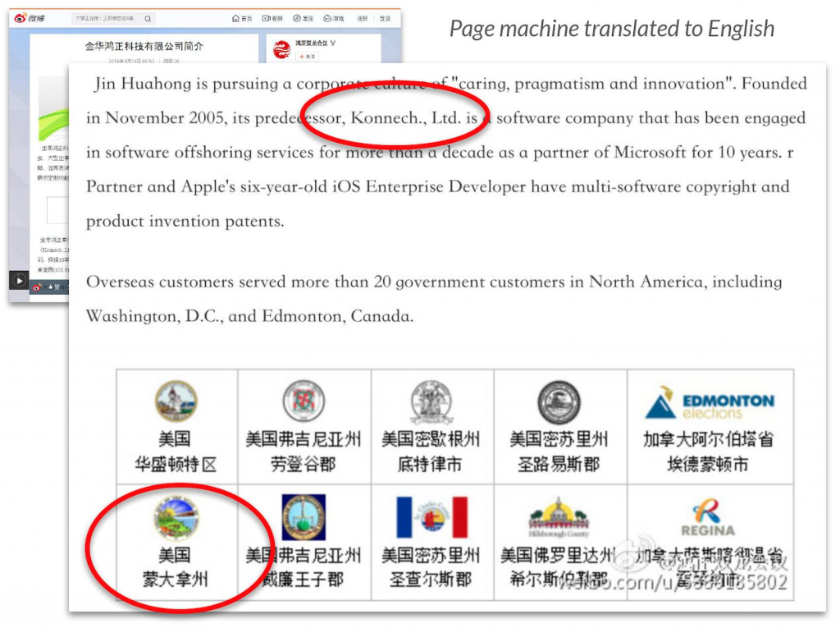Click the play button at the Weibo page bottom
Screen dimensions: 840x628
20,281
